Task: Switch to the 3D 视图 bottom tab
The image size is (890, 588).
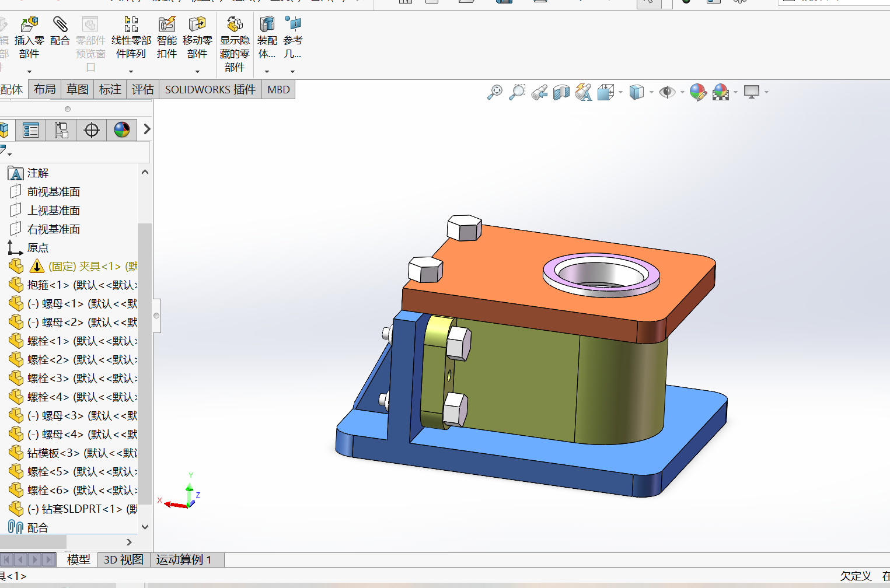Action: 124,559
